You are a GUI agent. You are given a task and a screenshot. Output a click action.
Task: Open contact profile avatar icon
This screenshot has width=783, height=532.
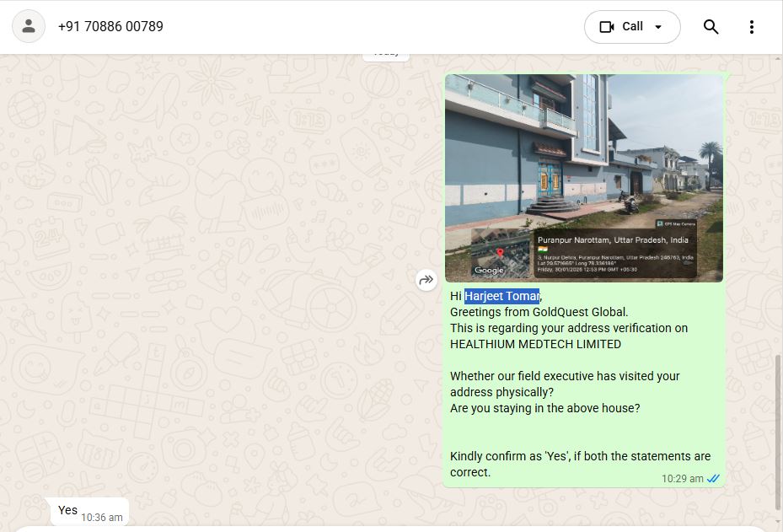point(29,26)
